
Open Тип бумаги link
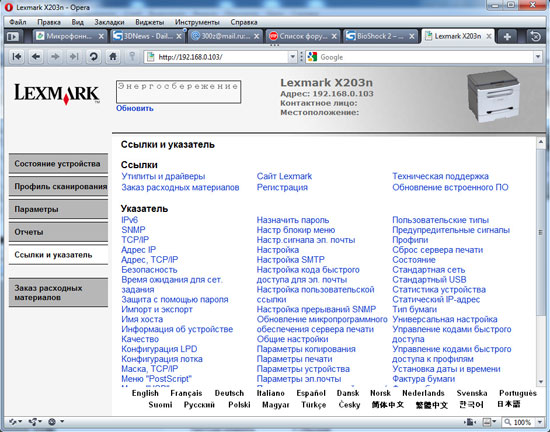tap(414, 310)
